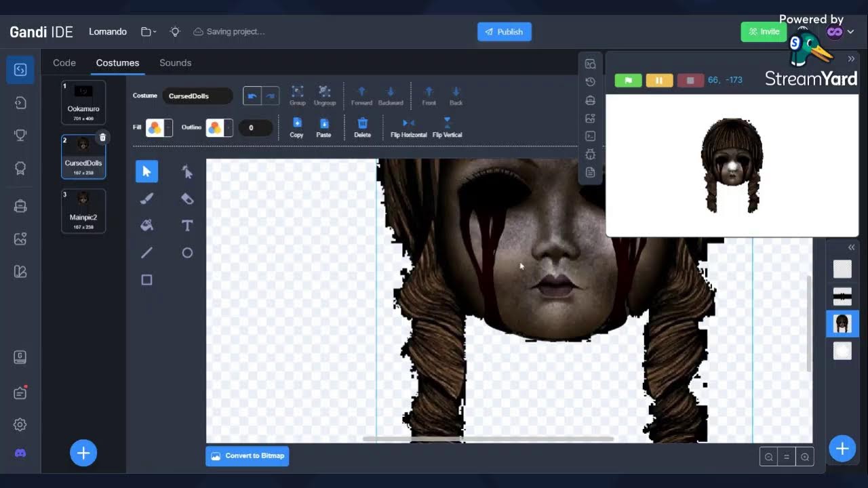The height and width of the screenshot is (488, 868).
Task: Add a new costume with plus button
Action: (83, 453)
